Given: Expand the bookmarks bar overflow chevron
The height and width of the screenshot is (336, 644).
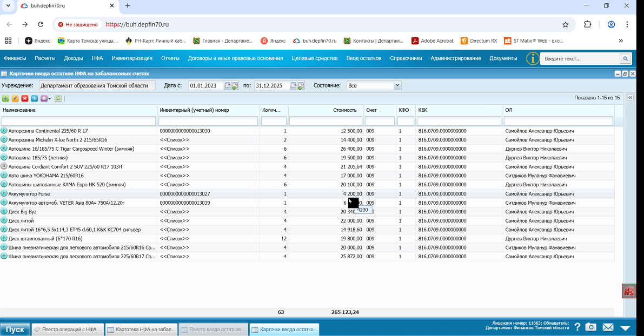Looking at the screenshot, I should (621, 41).
